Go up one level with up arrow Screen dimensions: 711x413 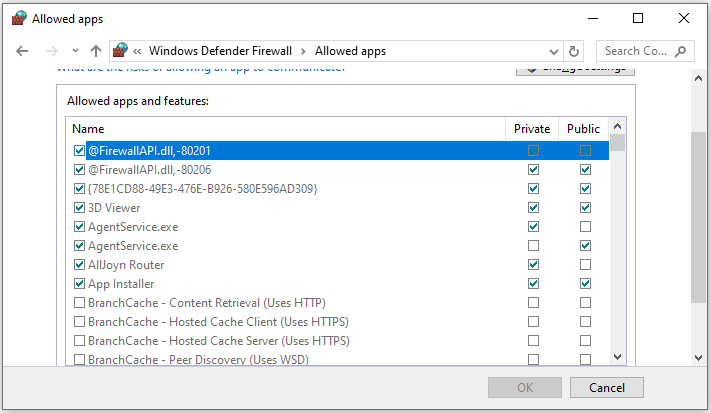96,51
